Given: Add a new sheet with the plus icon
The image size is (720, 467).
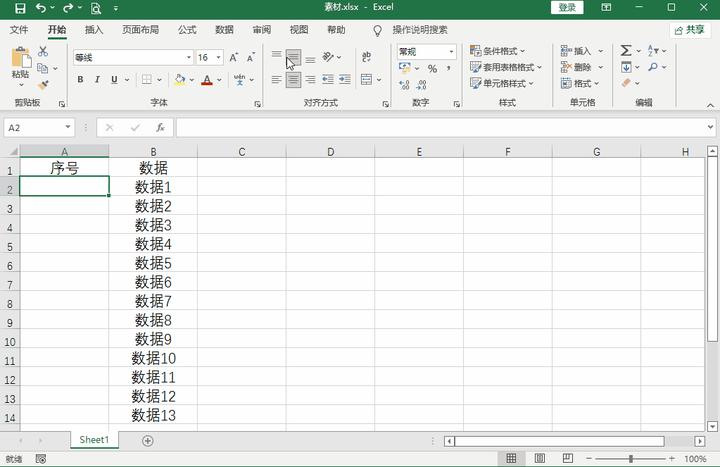Looking at the screenshot, I should pyautogui.click(x=147, y=441).
